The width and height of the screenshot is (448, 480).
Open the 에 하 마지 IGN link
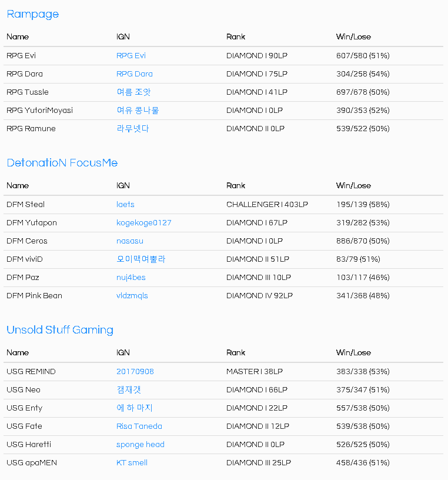(134, 408)
